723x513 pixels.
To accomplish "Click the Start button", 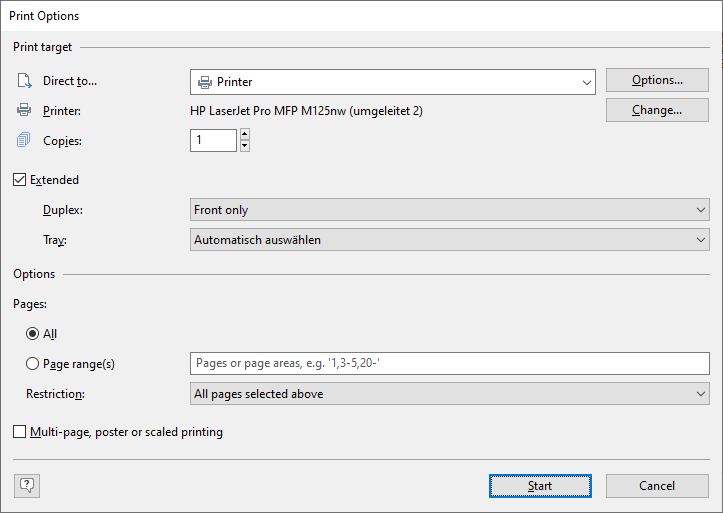I will coord(540,486).
